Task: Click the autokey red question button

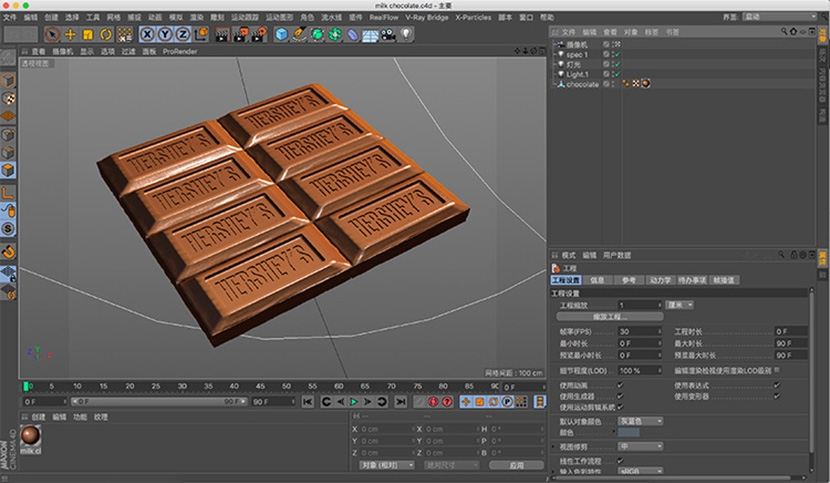Action: (447, 402)
